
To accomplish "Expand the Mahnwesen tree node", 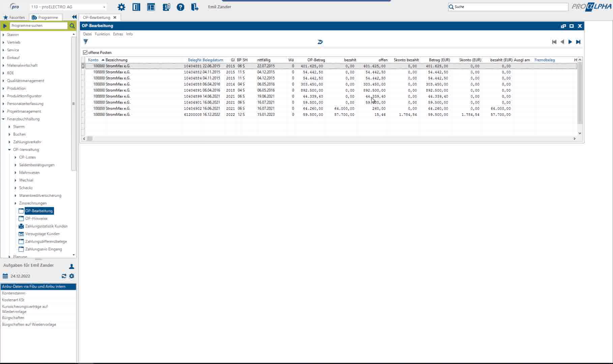I will coord(16,173).
